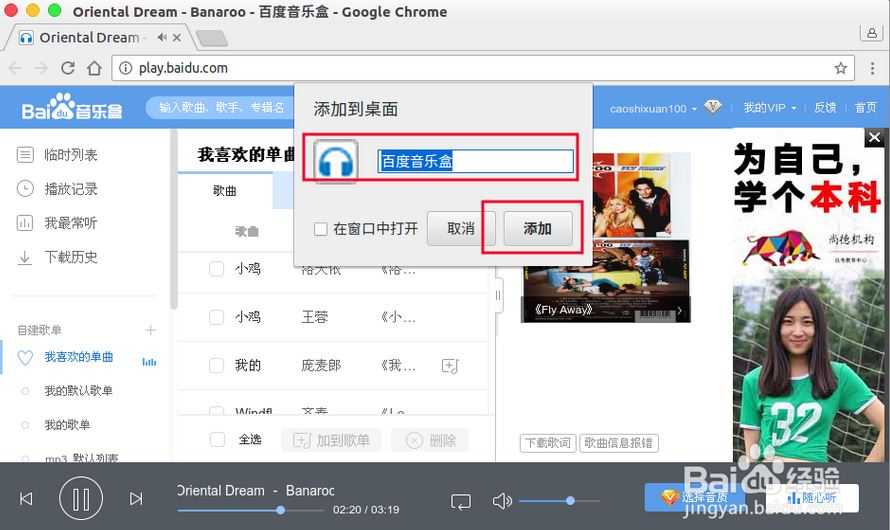This screenshot has width=890, height=530.
Task: Open the Chrome three-dot menu
Action: (x=872, y=68)
